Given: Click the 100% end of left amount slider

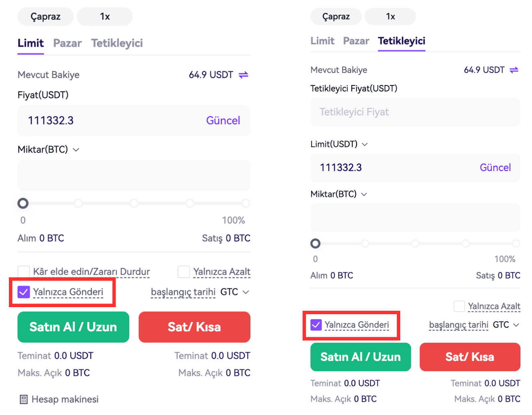Looking at the screenshot, I should coord(246,203).
